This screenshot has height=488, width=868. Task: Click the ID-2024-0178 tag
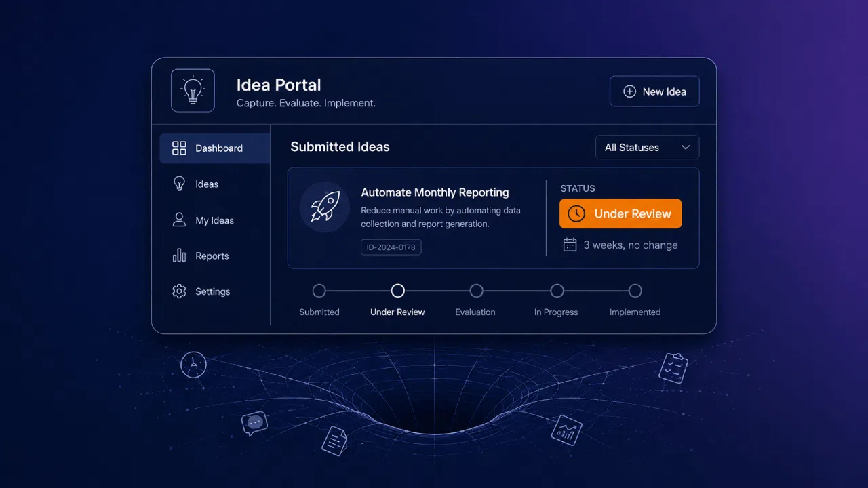tap(391, 247)
